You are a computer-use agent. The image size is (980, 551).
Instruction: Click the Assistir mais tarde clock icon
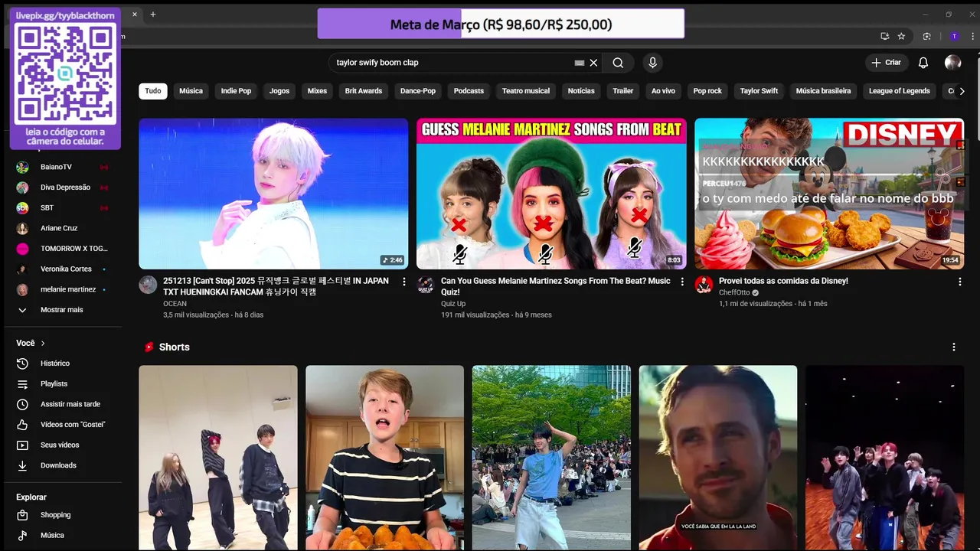(x=22, y=404)
